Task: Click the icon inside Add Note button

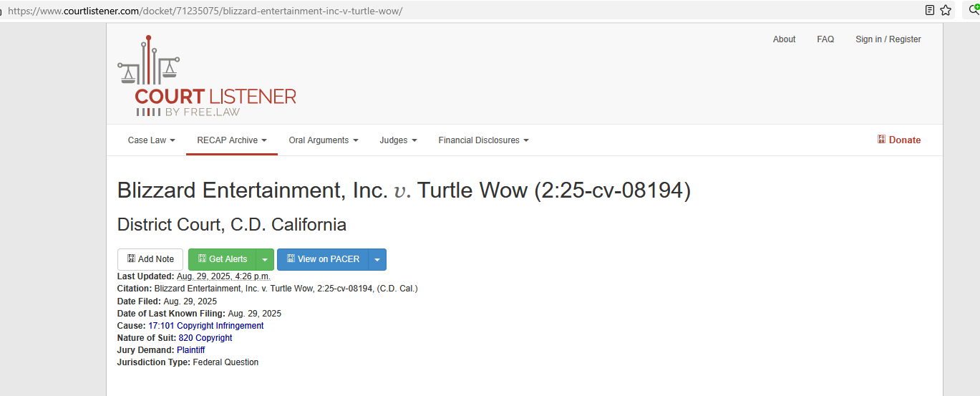Action: (131, 259)
